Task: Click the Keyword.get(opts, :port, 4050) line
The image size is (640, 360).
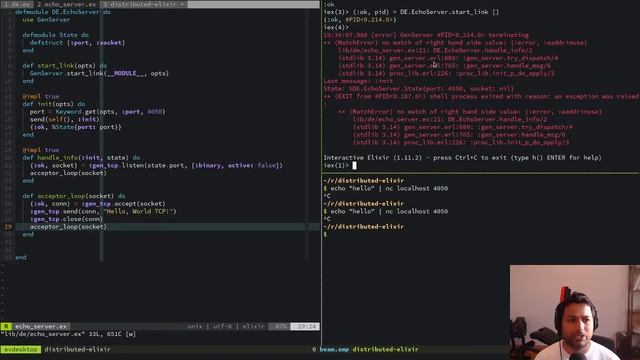Action: point(98,112)
